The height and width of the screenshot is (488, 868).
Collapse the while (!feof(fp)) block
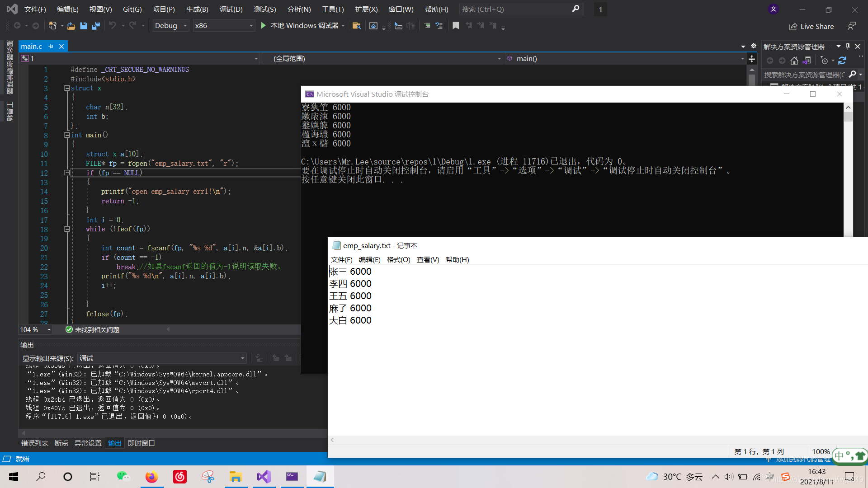pos(67,229)
